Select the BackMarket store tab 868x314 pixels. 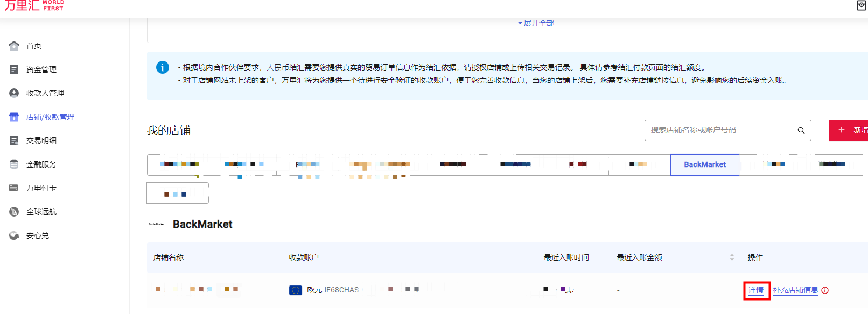(704, 164)
